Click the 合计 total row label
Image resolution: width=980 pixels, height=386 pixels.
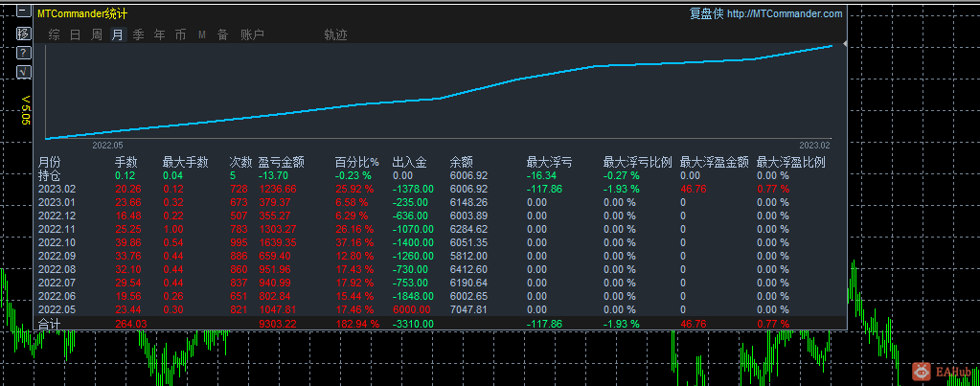[50, 324]
